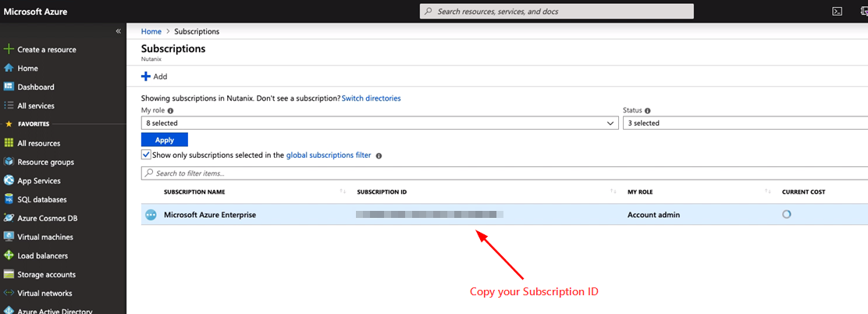The image size is (868, 314).
Task: Click the App Services sidebar label
Action: 39,180
